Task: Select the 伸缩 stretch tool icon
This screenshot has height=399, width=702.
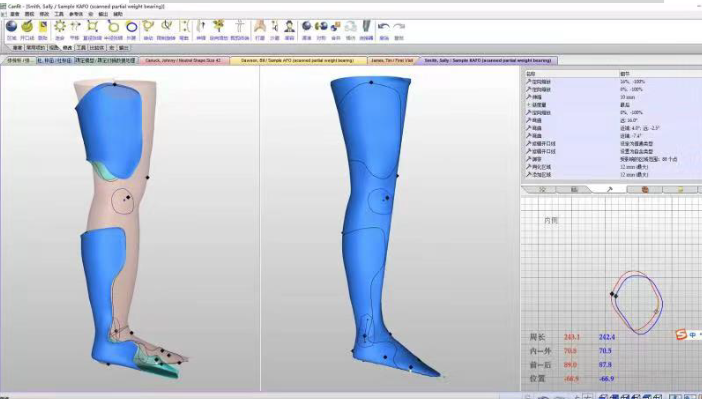Action: point(201,27)
